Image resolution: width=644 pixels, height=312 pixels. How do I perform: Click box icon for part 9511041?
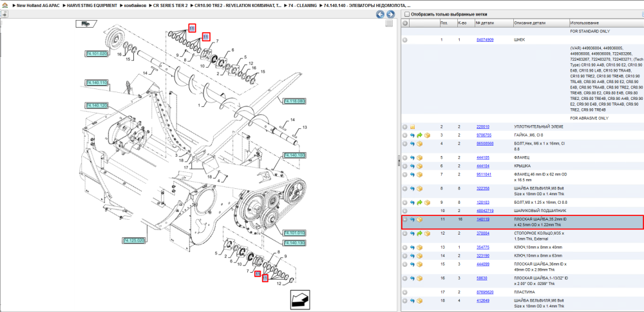click(420, 175)
